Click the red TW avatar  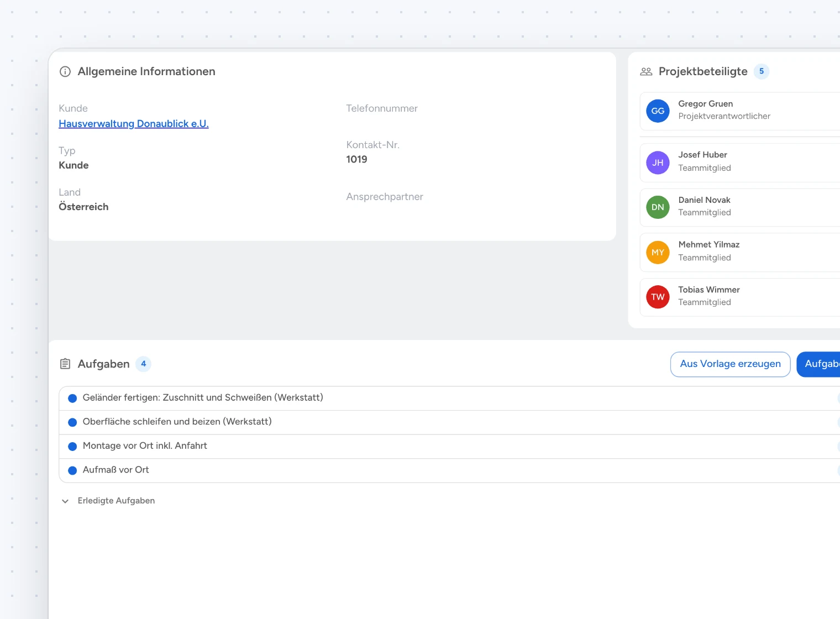point(658,297)
